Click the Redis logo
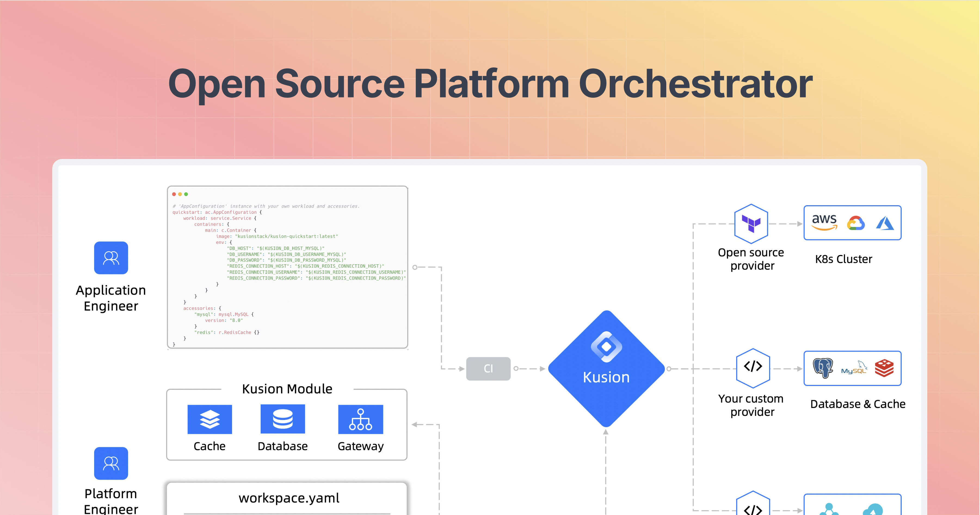Viewport: 980px width, 515px height. click(x=884, y=368)
